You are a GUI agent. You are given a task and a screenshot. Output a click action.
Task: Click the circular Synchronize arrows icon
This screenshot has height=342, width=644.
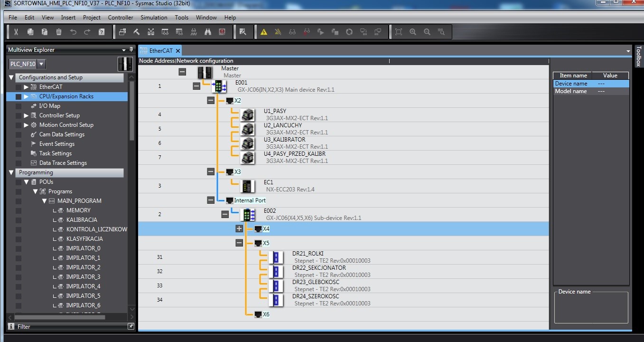point(349,32)
